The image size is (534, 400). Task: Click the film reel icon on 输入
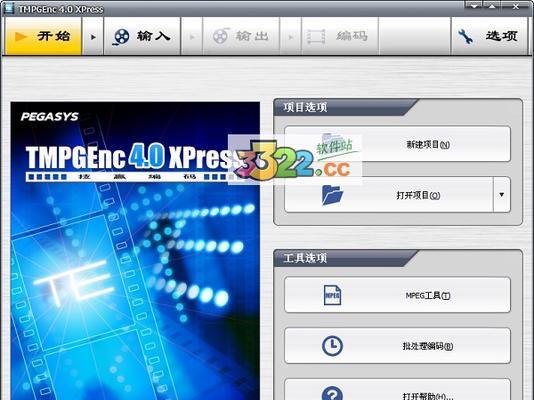[x=121, y=36]
